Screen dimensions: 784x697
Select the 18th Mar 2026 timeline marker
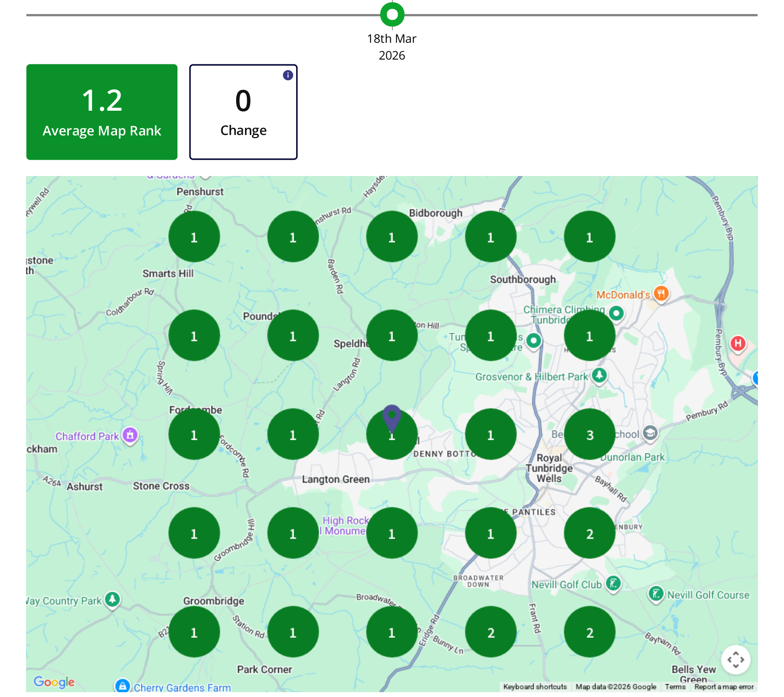[x=392, y=15]
